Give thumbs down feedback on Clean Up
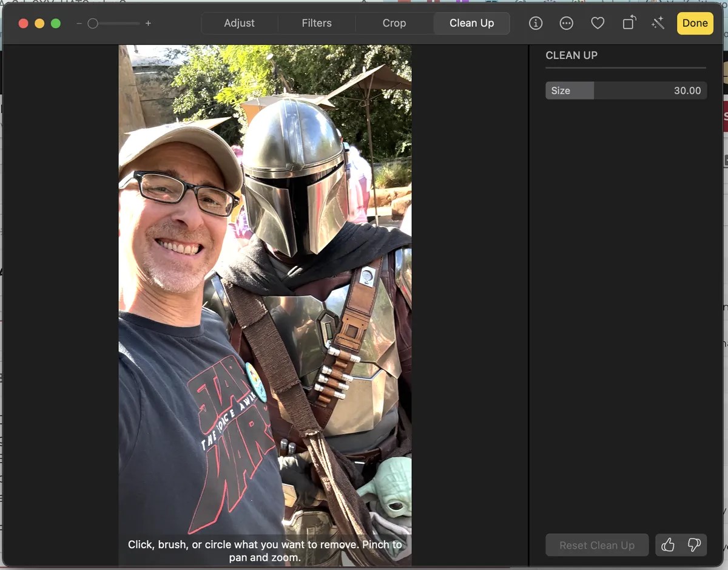This screenshot has width=728, height=570. tap(694, 545)
